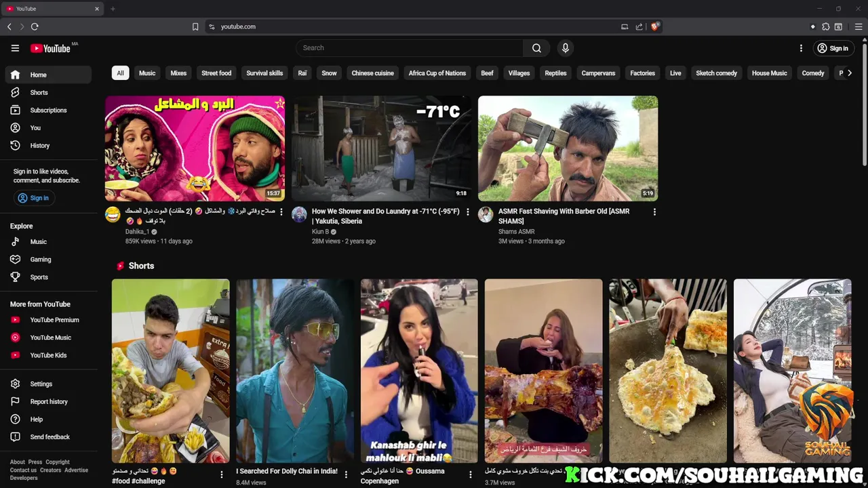868x488 pixels.
Task: Open Dolly Chai in India short
Action: (x=295, y=371)
